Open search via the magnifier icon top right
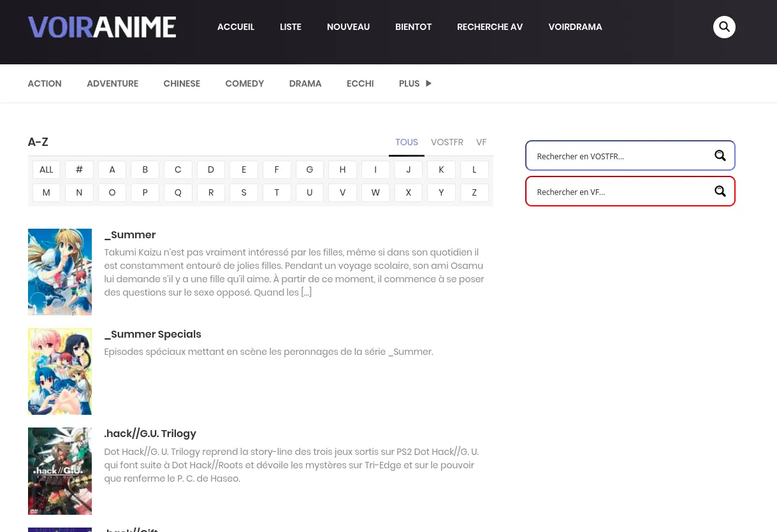Viewport: 777px width, 532px height. click(x=724, y=27)
